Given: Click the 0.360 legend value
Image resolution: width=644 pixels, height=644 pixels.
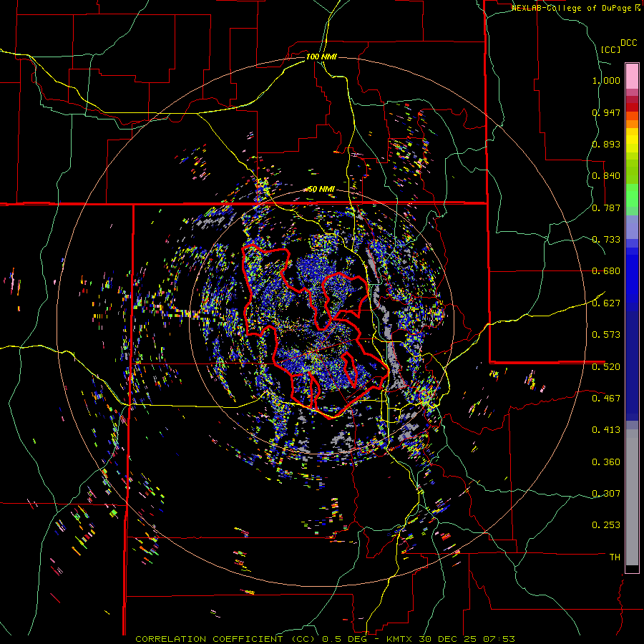Looking at the screenshot, I should 606,462.
